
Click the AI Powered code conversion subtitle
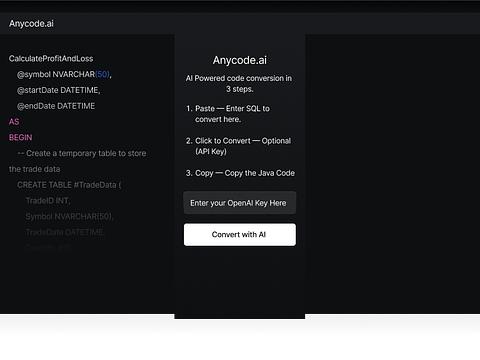(239, 84)
